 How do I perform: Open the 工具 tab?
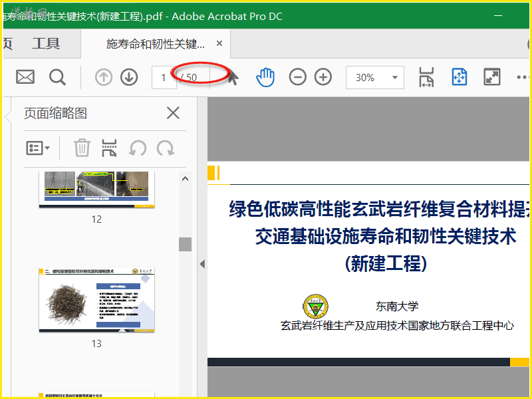tap(46, 43)
